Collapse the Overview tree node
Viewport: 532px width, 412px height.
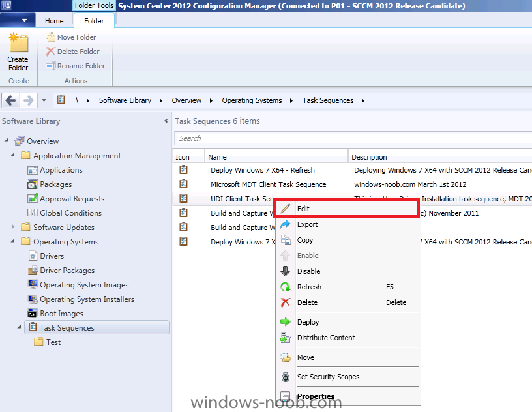pos(6,141)
